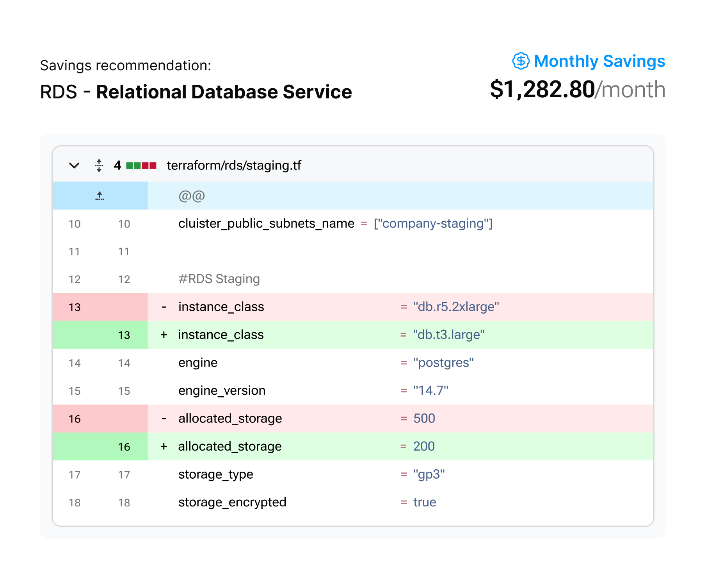This screenshot has height=588, width=706.
Task: Click the added allocated_storage 200 value
Action: pos(424,446)
